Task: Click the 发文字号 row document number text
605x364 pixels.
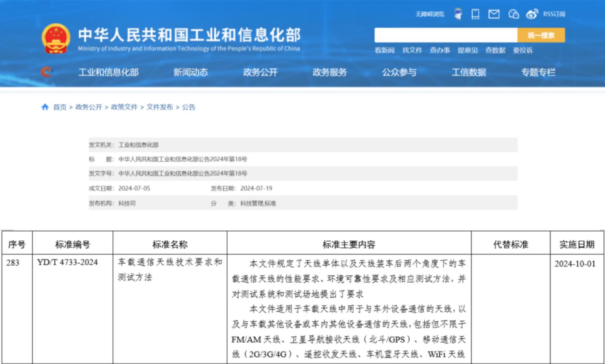Action: click(183, 173)
